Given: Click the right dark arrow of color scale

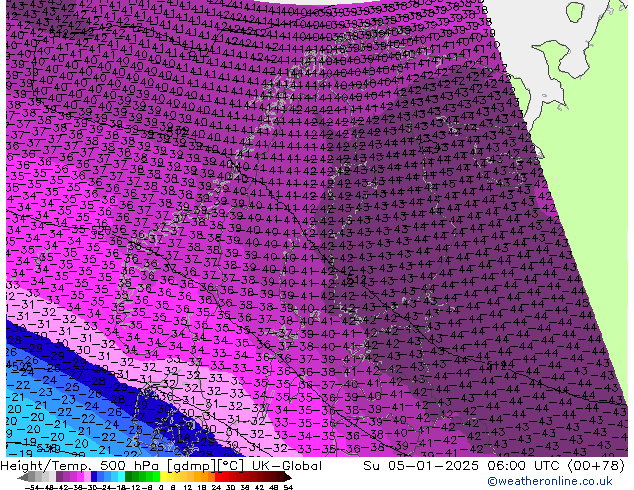Looking at the screenshot, I should point(287,477).
